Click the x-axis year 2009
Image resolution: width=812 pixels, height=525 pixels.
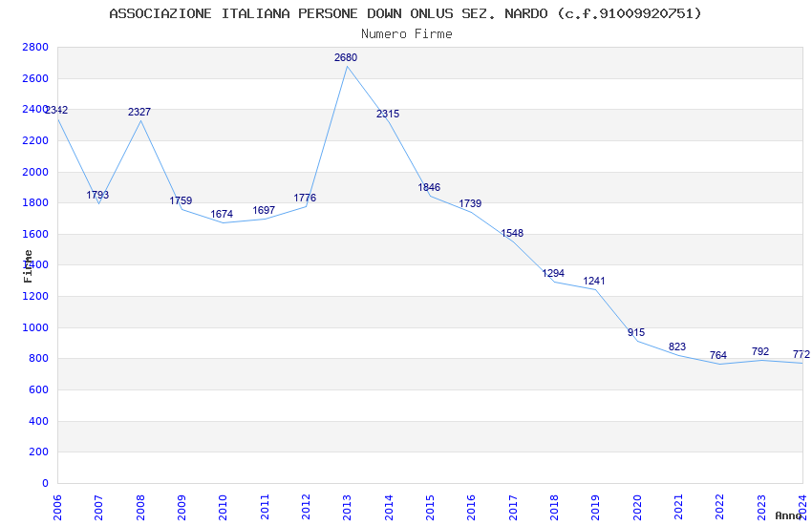182,507
